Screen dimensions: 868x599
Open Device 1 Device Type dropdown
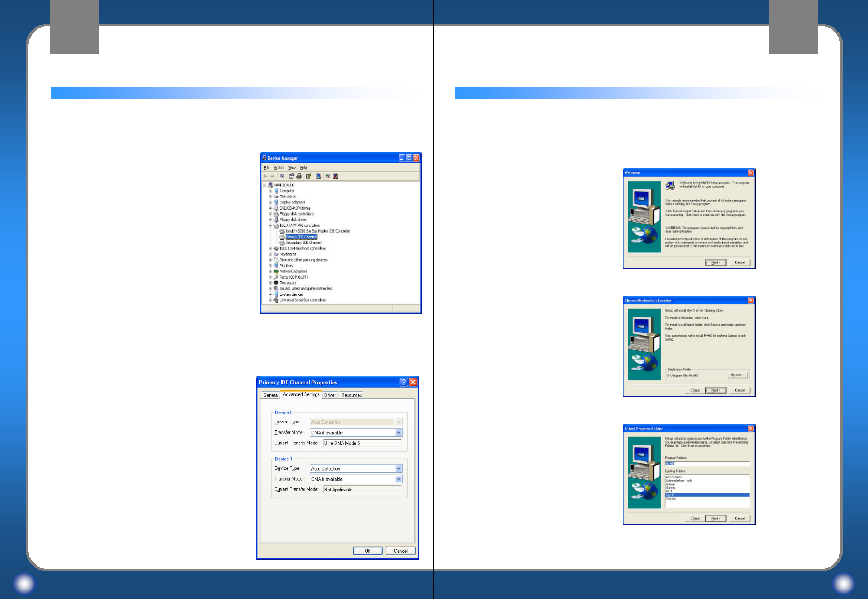(398, 469)
